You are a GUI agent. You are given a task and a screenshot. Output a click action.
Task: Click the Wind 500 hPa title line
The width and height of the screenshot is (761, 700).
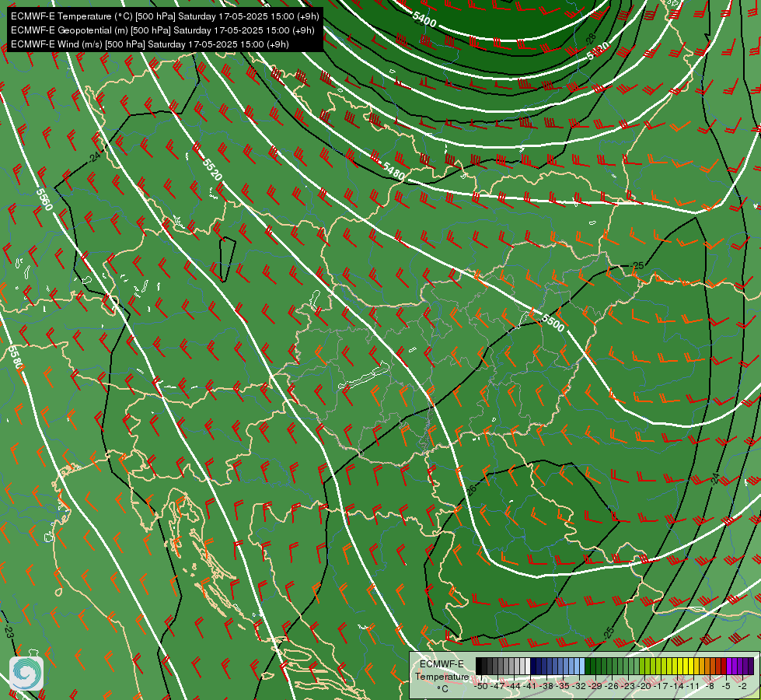point(150,44)
